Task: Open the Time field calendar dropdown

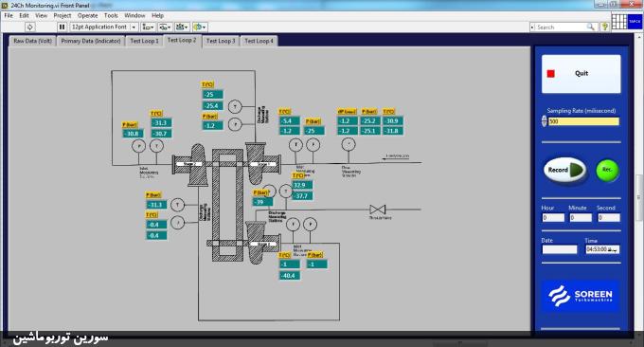Action: [615, 249]
